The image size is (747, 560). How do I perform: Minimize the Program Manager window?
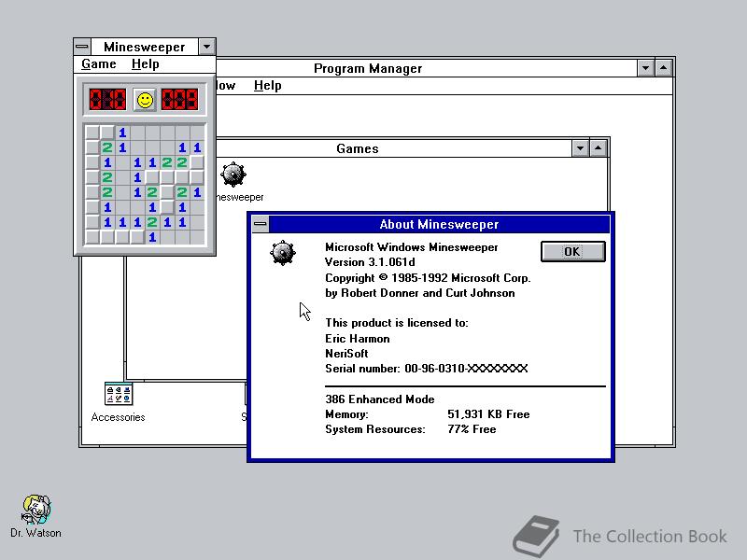(645, 68)
